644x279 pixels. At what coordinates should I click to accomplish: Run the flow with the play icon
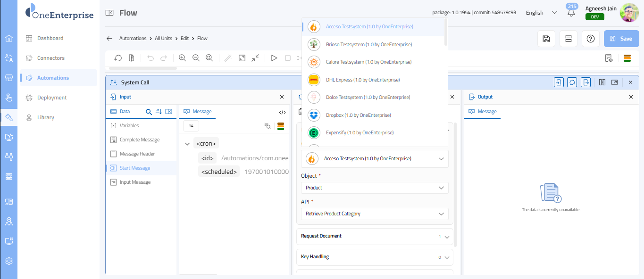click(274, 58)
